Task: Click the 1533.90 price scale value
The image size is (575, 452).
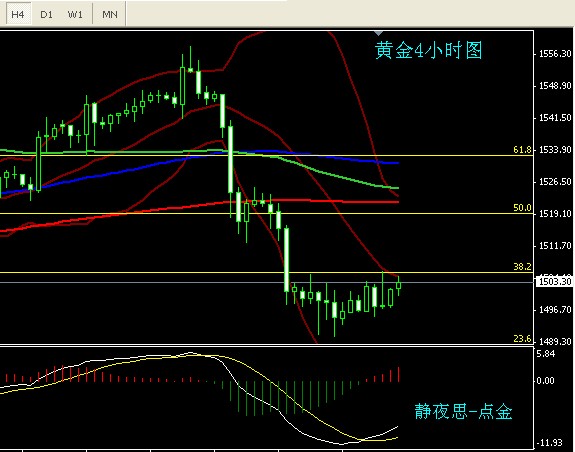Action: (555, 150)
